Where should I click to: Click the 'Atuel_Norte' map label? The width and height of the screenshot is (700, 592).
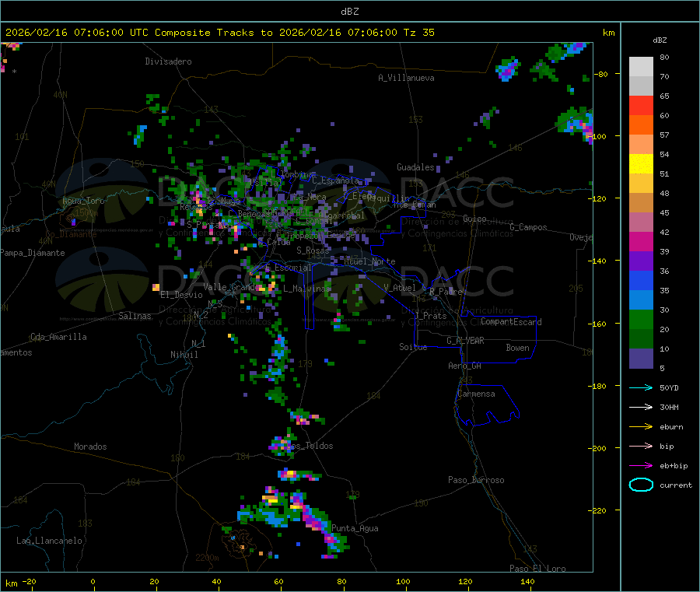pyautogui.click(x=369, y=261)
